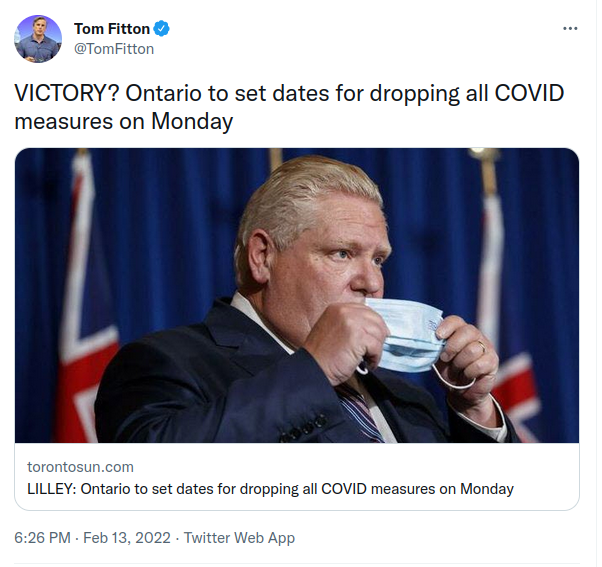
Task: Open the tweet's three-dot more options menu
Action: point(570,28)
